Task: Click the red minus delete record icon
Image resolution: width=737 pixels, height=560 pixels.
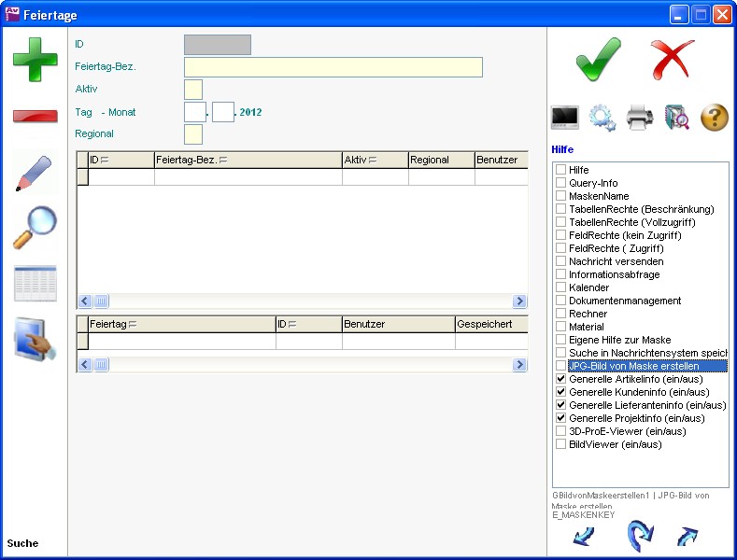Action: tap(35, 116)
